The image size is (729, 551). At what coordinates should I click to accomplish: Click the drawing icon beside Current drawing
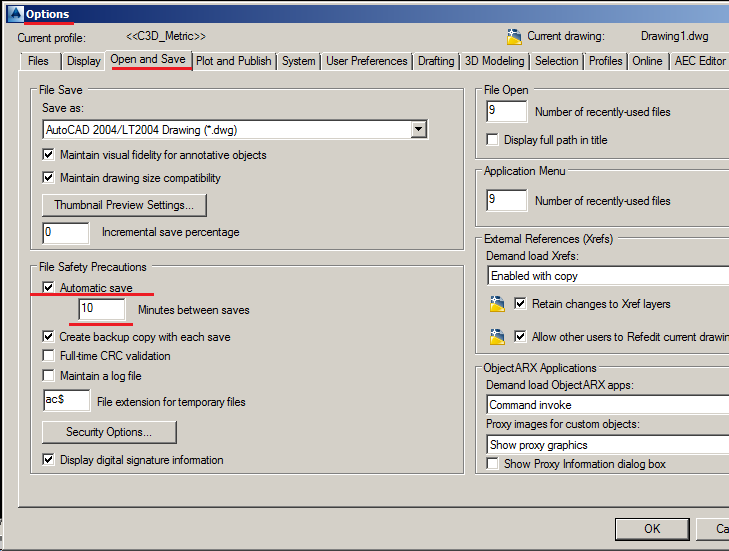[x=514, y=36]
